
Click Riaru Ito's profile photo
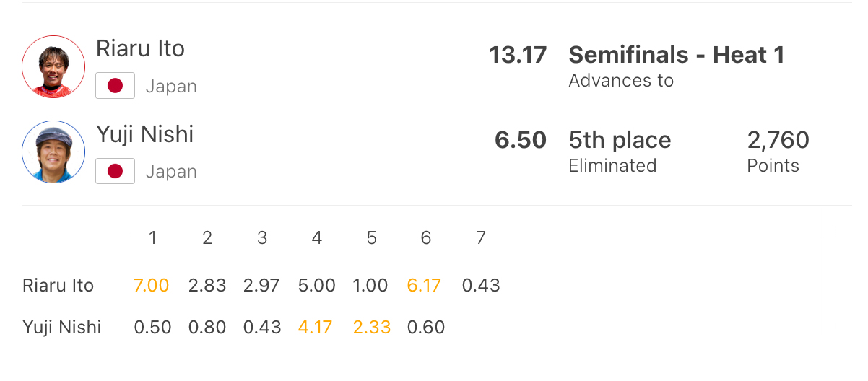pos(53,67)
